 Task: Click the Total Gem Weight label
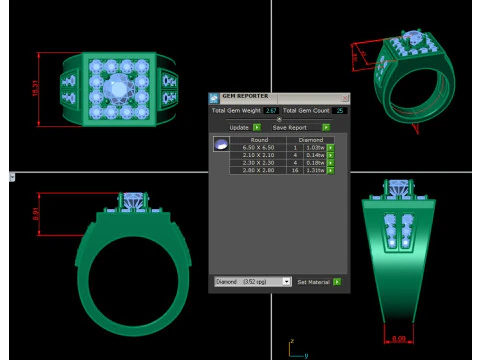point(236,110)
